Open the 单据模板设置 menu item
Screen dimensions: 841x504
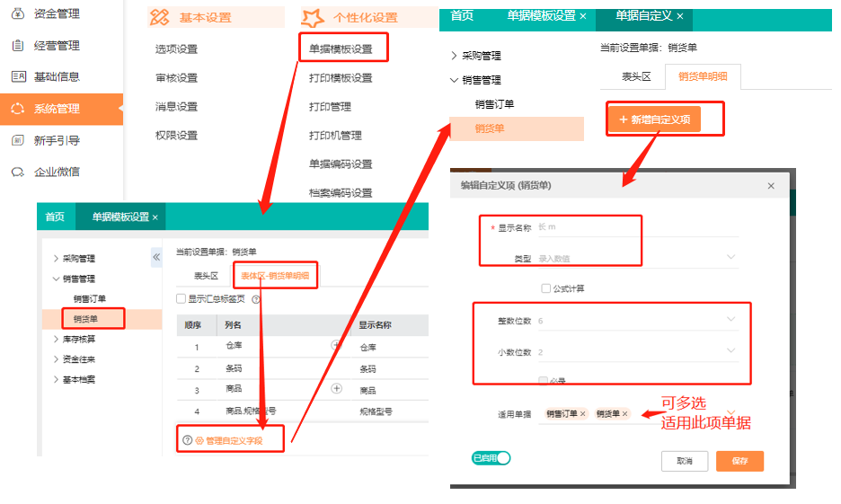(x=341, y=49)
